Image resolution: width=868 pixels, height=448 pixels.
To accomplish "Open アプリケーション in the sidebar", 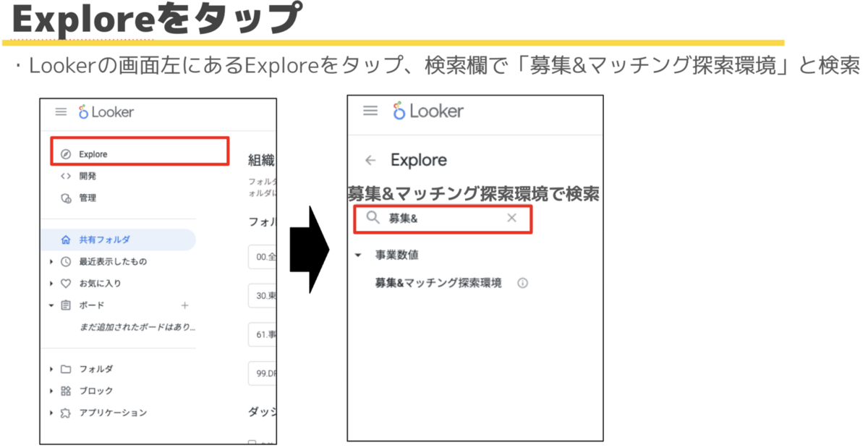I will tap(113, 413).
